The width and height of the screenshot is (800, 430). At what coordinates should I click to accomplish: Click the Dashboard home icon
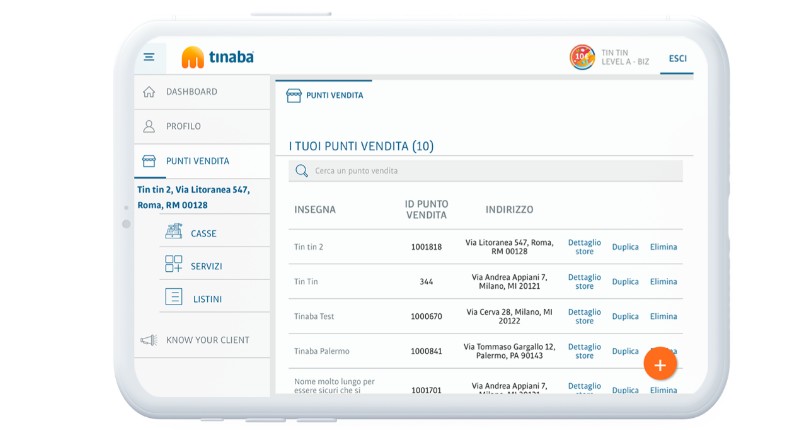pos(149,92)
